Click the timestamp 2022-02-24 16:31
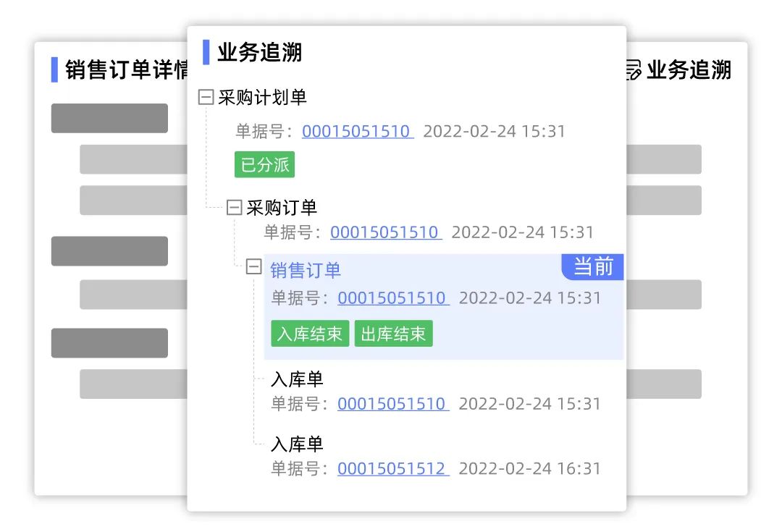The image size is (782, 532). [x=529, y=468]
